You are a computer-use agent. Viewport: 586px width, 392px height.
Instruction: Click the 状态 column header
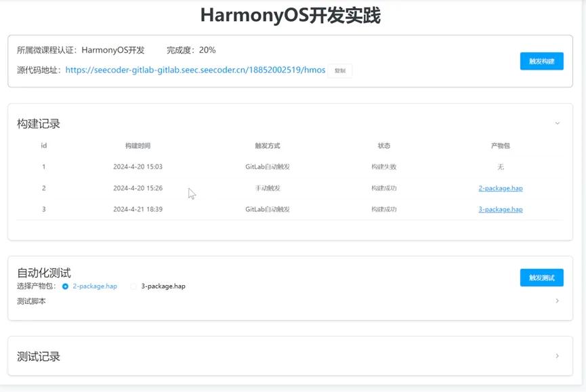click(x=384, y=146)
